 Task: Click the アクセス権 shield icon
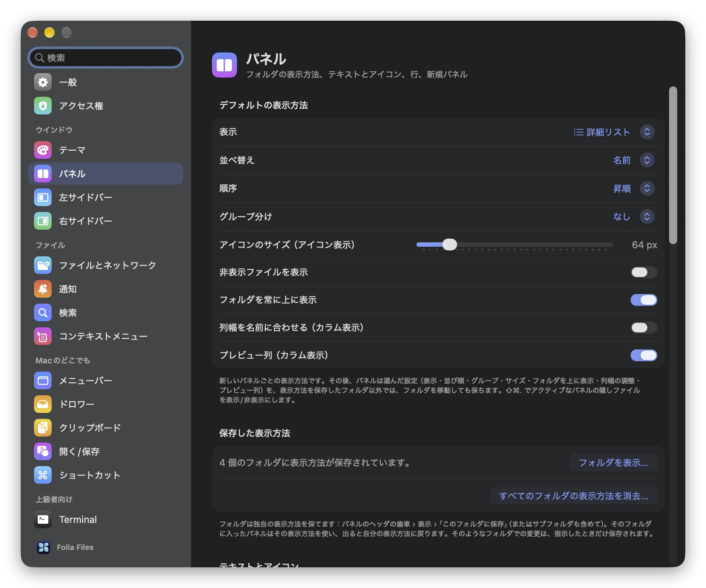[x=43, y=106]
